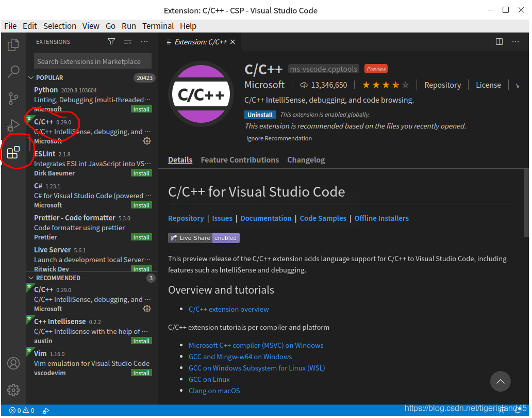Open the Search view icon

[x=13, y=71]
